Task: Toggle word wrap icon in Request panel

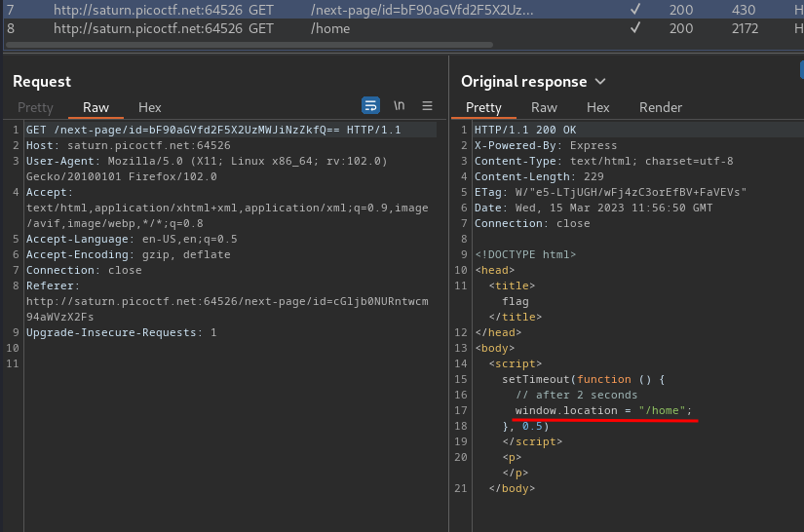Action: pyautogui.click(x=370, y=105)
